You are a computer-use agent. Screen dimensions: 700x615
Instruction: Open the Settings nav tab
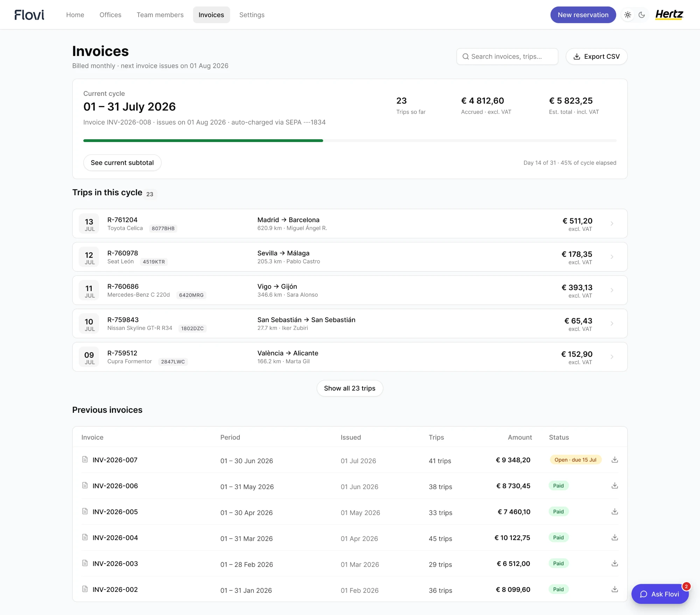(252, 15)
